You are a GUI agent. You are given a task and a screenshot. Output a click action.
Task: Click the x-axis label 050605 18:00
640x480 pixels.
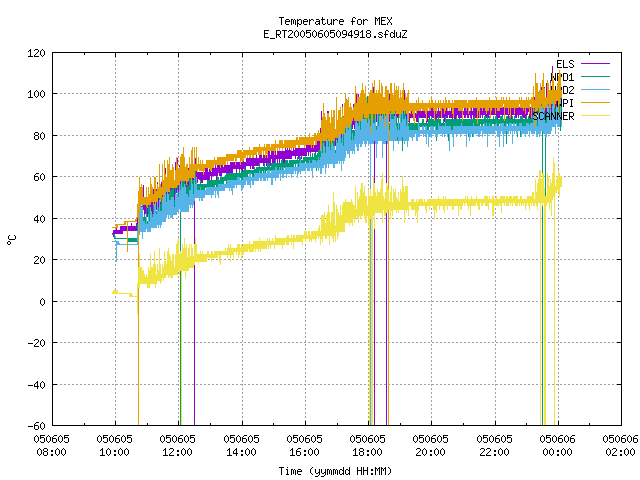[x=367, y=446]
